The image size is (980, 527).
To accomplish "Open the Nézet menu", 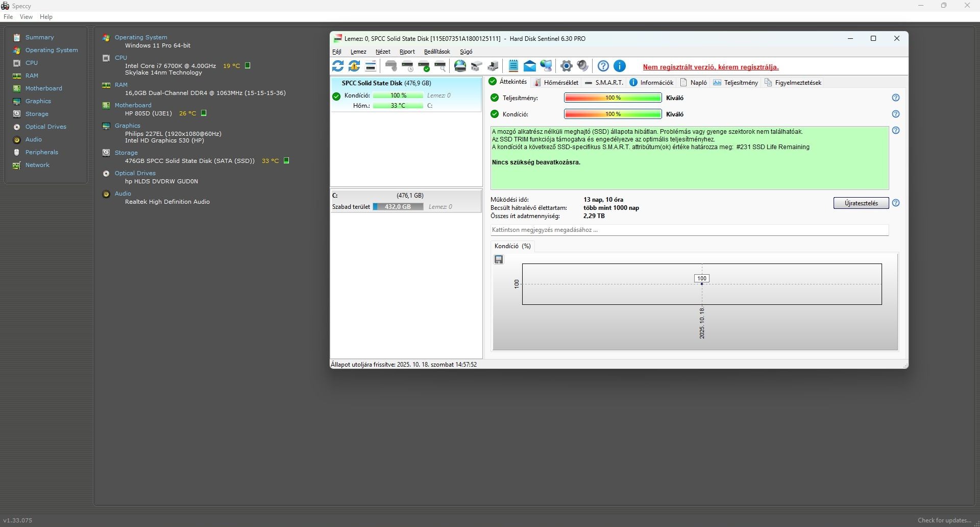I will pyautogui.click(x=383, y=52).
